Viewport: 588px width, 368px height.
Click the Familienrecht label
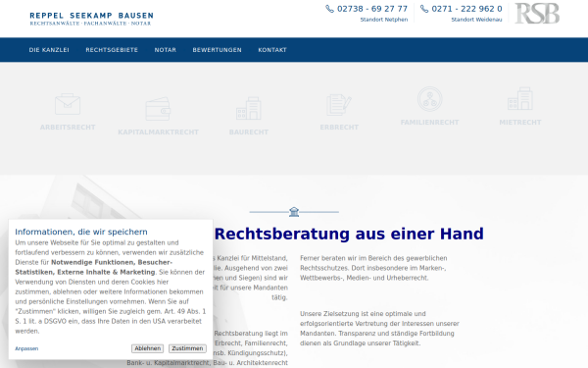(430, 123)
